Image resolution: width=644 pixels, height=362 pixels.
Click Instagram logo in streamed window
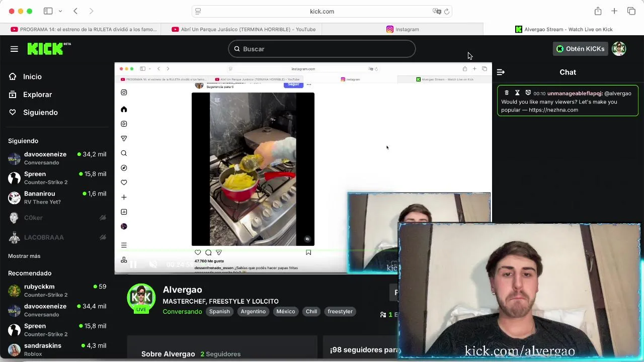[124, 93]
